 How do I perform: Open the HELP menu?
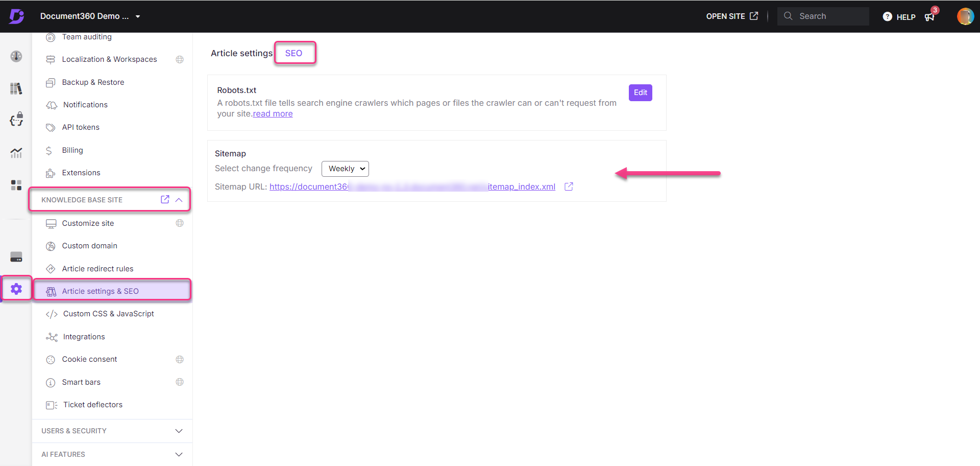[899, 17]
